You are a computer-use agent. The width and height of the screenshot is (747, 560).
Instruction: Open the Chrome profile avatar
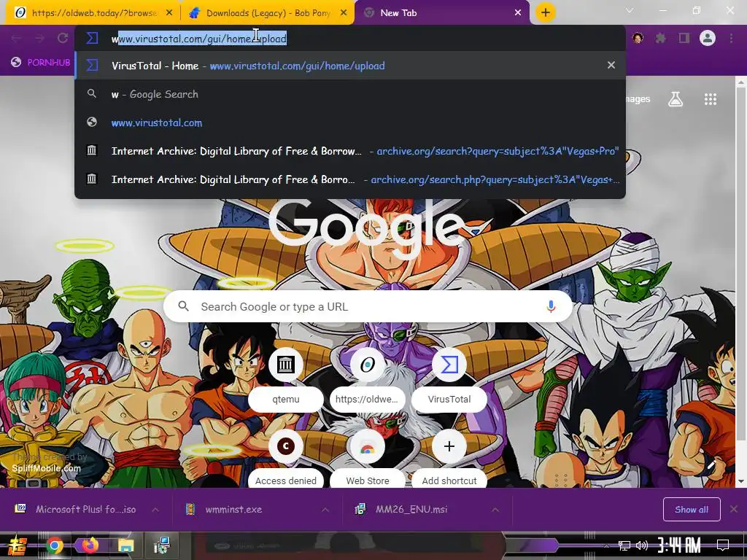coord(708,38)
